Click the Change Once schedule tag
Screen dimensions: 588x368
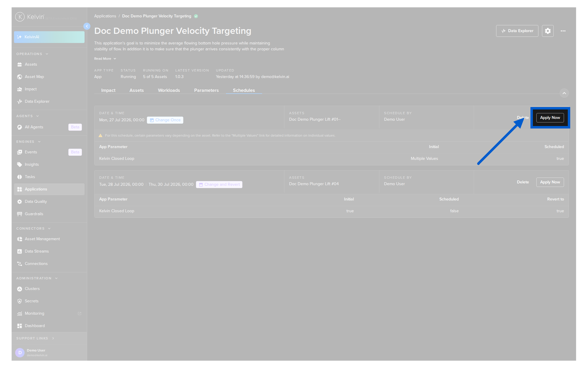[x=165, y=120]
